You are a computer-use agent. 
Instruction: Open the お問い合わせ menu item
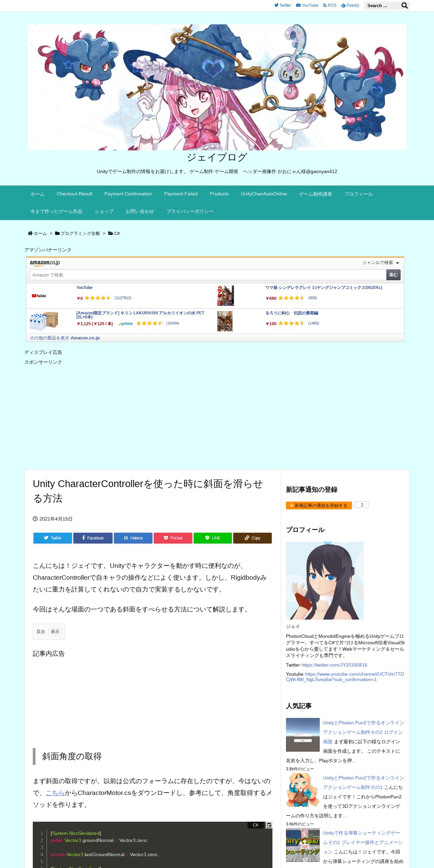[140, 211]
